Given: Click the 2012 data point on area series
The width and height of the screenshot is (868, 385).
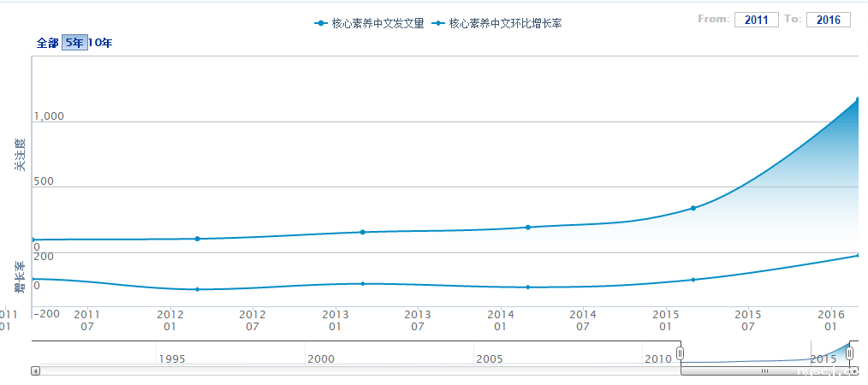Looking at the screenshot, I should [x=198, y=239].
